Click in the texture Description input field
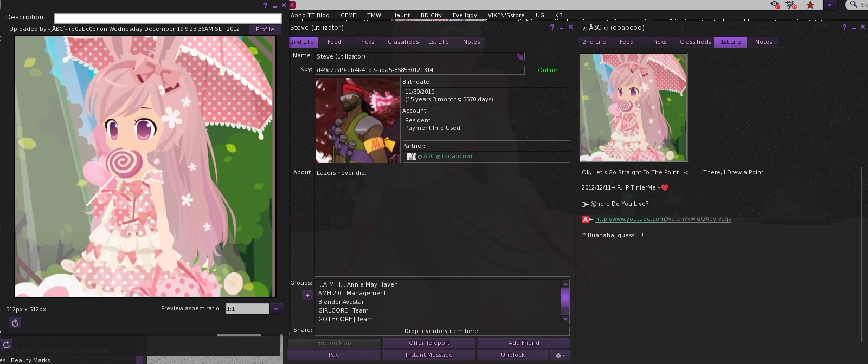868x364 pixels. click(168, 18)
